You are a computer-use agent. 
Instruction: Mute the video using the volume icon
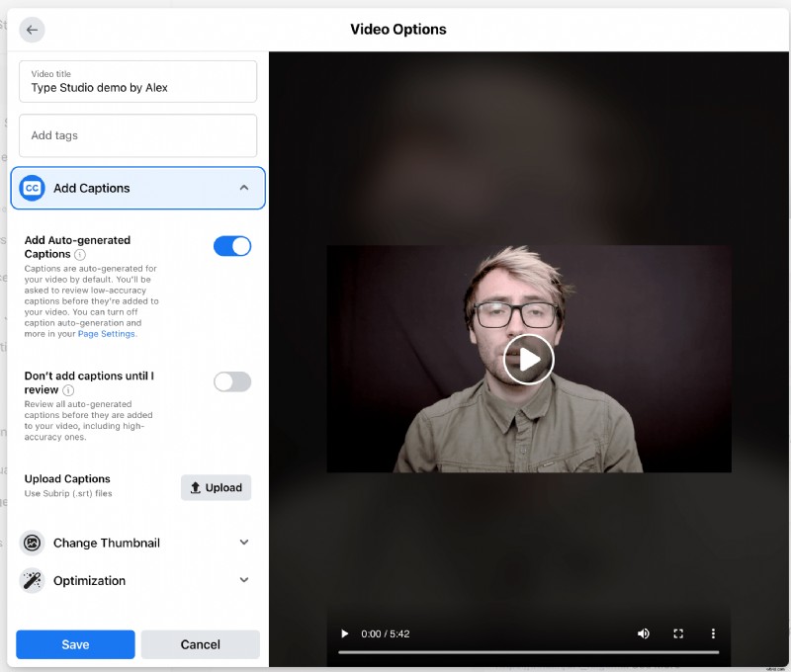tap(644, 633)
